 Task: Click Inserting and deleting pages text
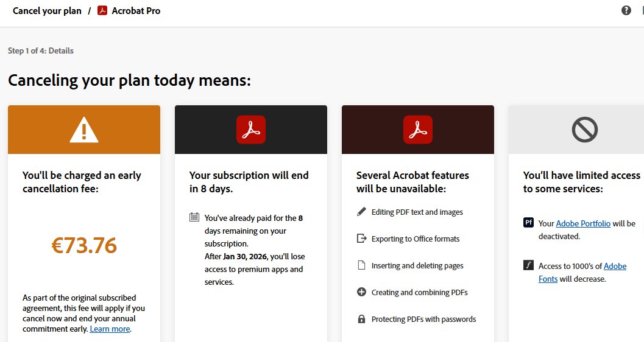[417, 266]
